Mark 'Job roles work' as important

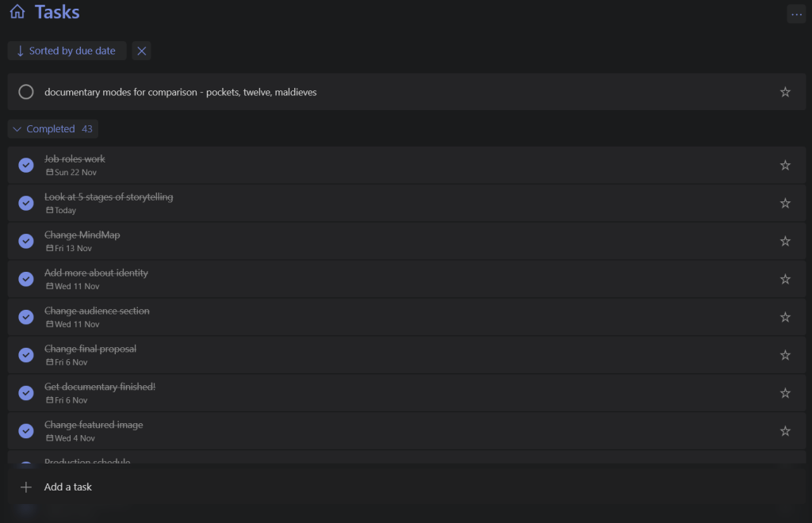coord(785,165)
